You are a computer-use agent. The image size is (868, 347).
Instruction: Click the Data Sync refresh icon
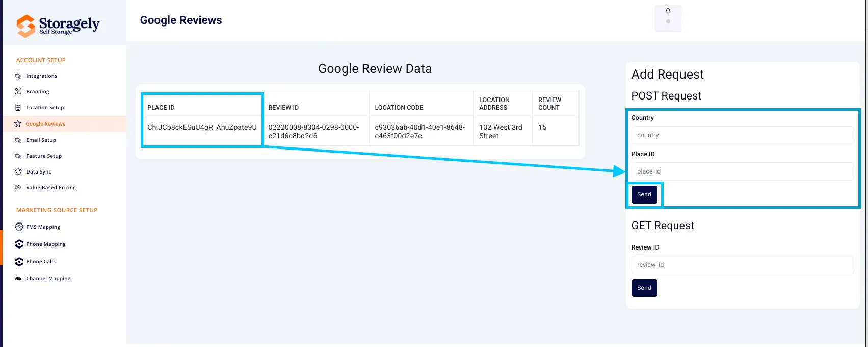[x=18, y=172]
